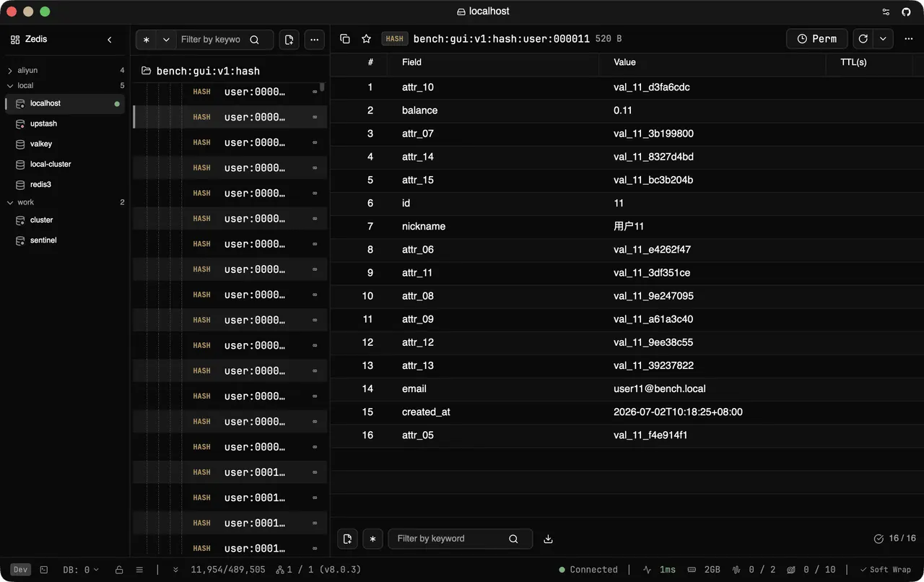The height and width of the screenshot is (582, 924).
Task: Collapse the local connection group
Action: (x=65, y=85)
